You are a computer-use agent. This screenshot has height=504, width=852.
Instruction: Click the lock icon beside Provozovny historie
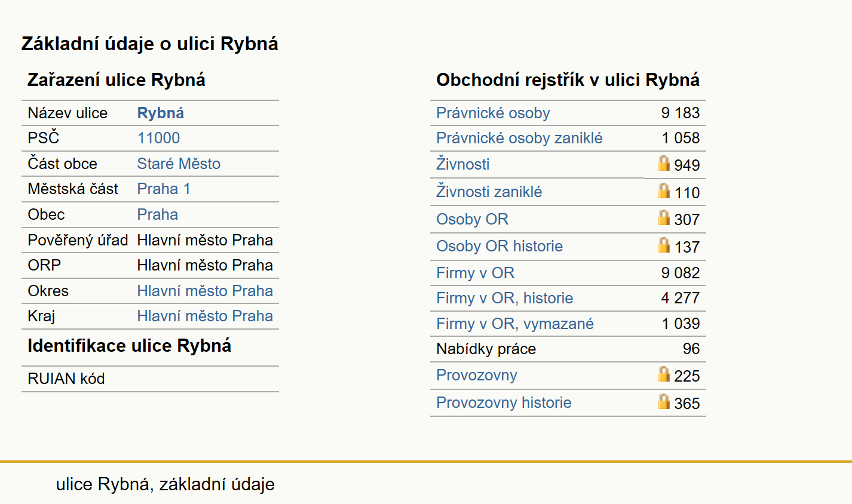pyautogui.click(x=664, y=401)
